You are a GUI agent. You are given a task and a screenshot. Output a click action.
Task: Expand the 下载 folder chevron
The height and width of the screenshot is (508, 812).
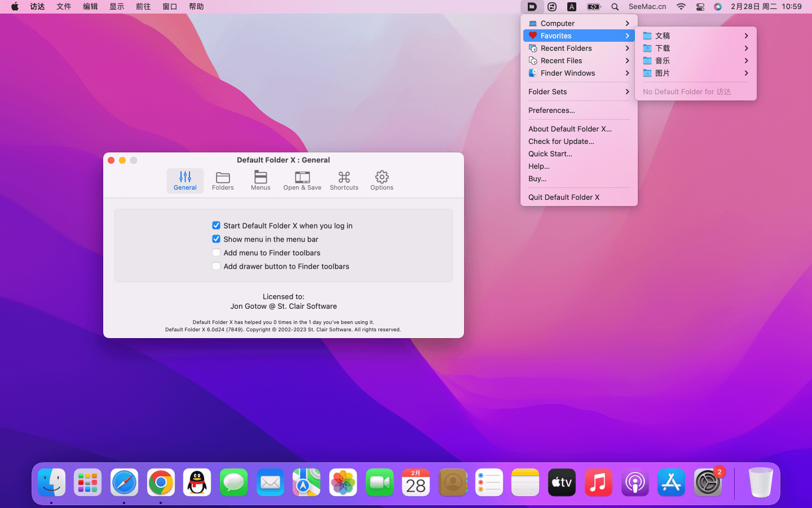click(746, 48)
